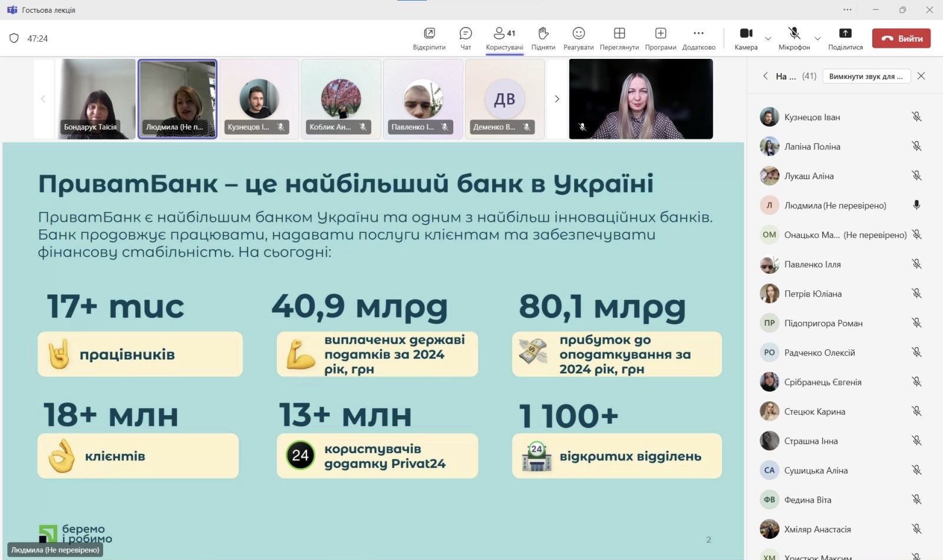Open the Chat (Чат) panel
Screen dimensions: 943x560
(x=466, y=38)
